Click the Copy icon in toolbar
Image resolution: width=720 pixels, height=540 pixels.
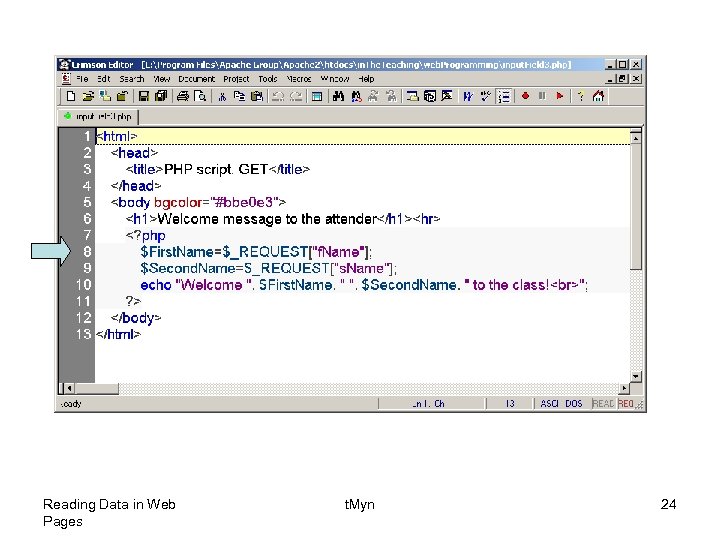tap(239, 96)
